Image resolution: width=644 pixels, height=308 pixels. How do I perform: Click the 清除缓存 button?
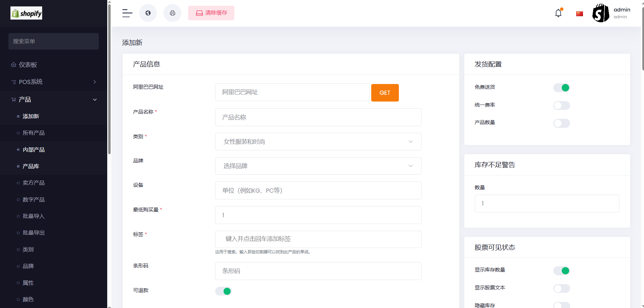click(211, 13)
